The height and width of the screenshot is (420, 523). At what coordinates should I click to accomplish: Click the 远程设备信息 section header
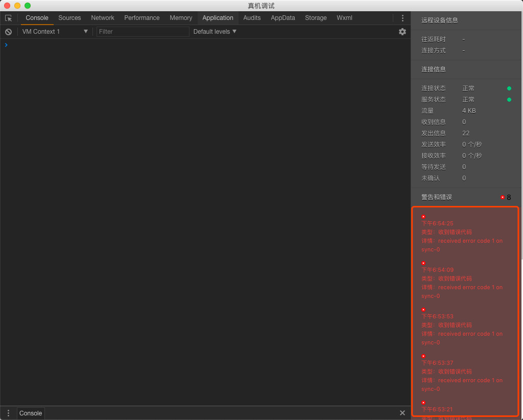(x=439, y=20)
